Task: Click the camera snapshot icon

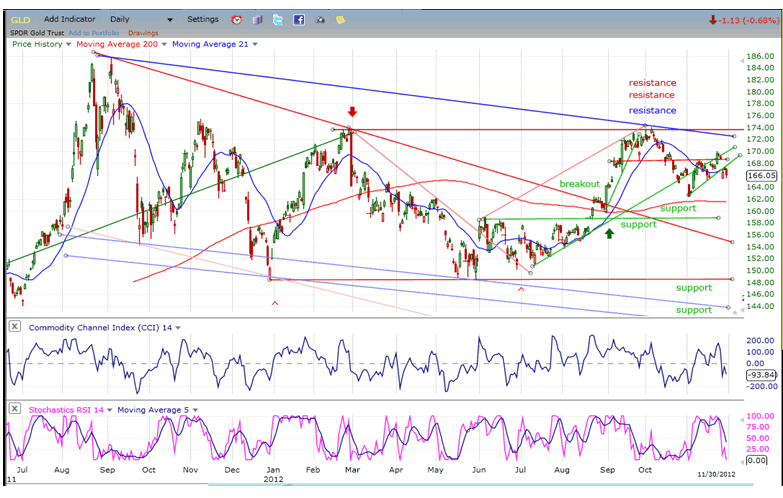Action: pyautogui.click(x=319, y=19)
